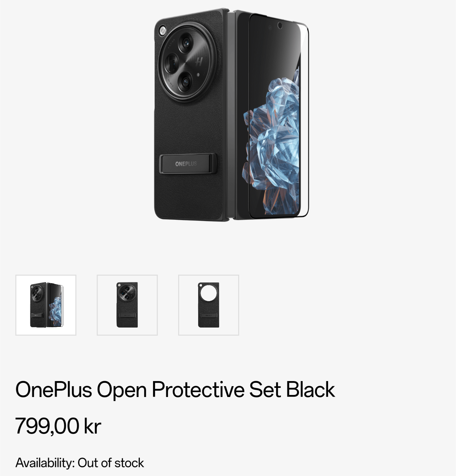Click the word Availability in the stock line

click(45, 463)
